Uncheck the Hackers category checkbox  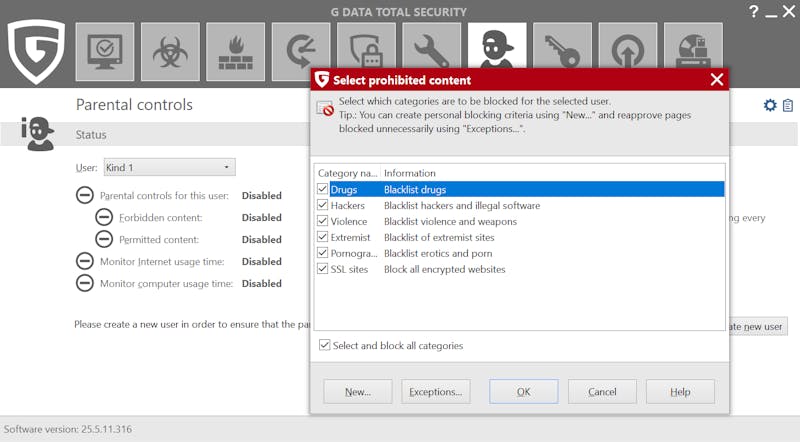click(x=322, y=205)
